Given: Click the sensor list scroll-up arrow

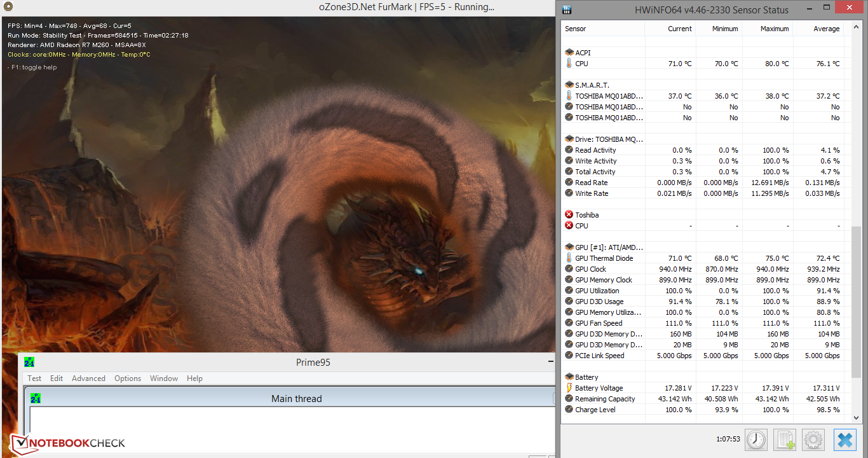Looking at the screenshot, I should 857,27.
